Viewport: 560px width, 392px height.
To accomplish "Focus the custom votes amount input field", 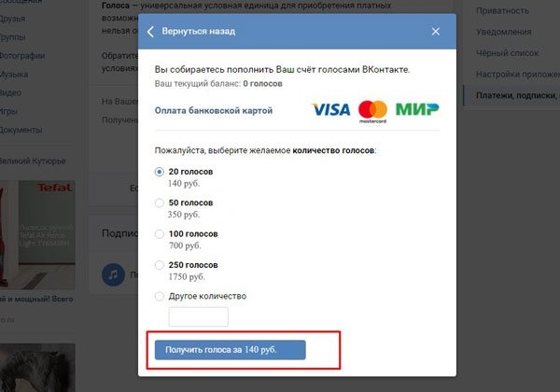I will [198, 316].
